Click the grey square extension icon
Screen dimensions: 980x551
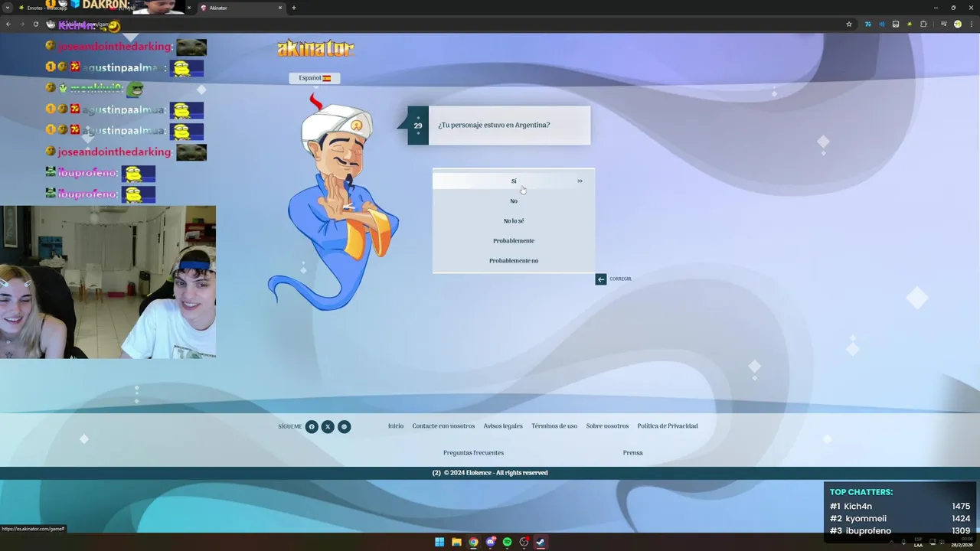[x=896, y=24]
